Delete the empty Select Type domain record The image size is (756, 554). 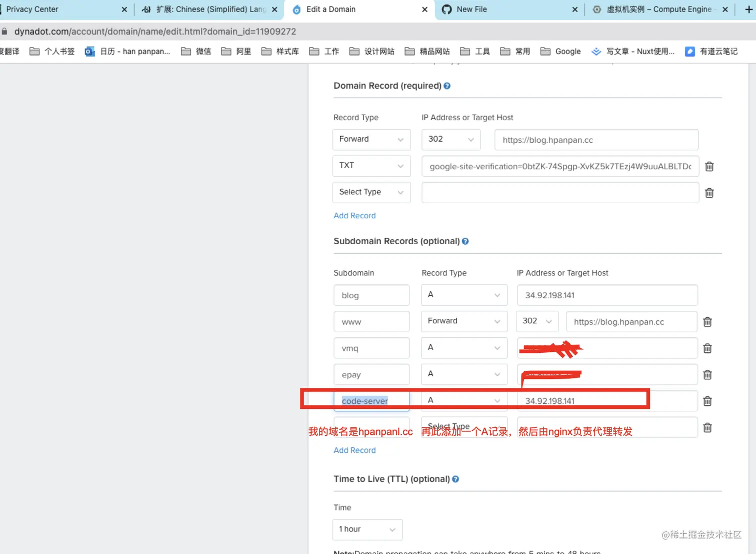click(x=709, y=193)
